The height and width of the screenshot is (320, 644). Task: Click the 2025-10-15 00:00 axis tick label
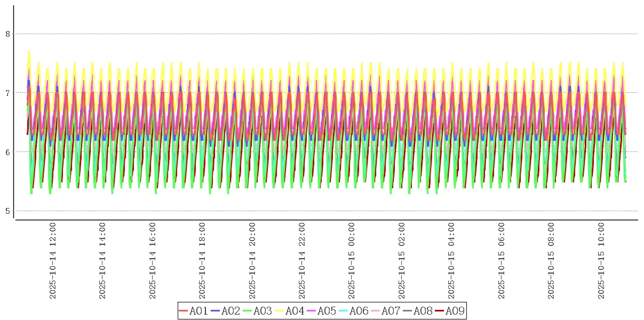(x=352, y=261)
